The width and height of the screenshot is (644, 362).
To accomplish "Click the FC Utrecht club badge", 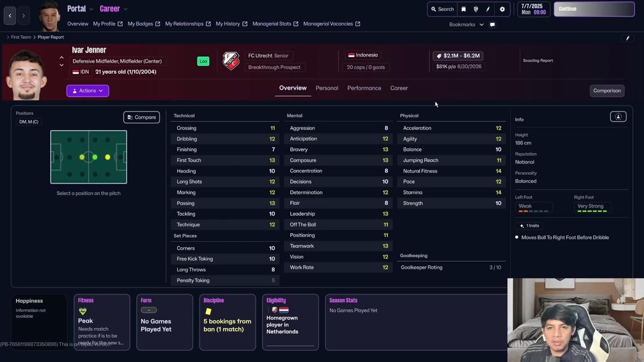I will point(231,61).
